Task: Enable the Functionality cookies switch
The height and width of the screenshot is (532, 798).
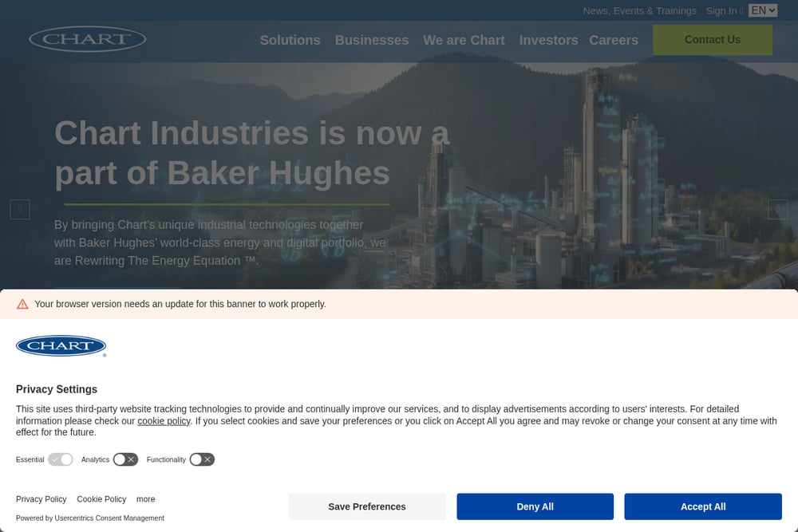Action: point(202,459)
